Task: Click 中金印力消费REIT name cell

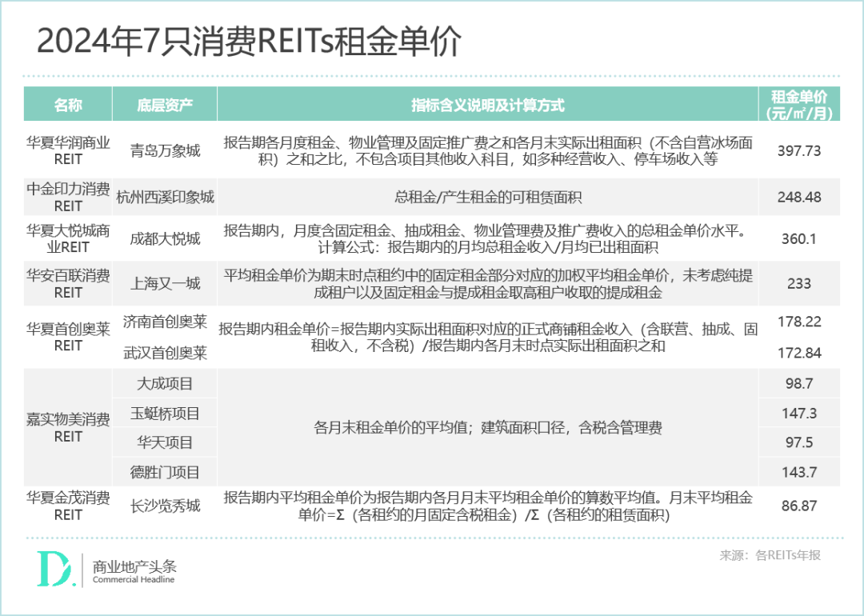Action: (x=68, y=194)
